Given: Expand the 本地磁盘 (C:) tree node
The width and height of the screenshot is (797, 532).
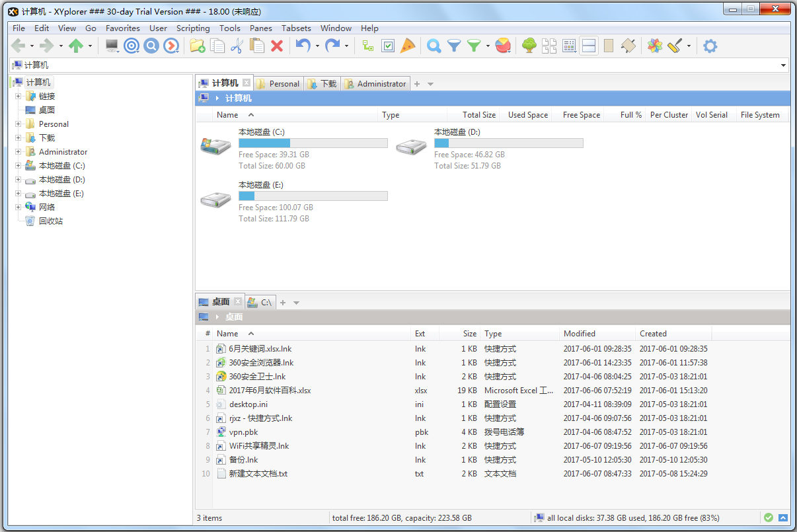Looking at the screenshot, I should coord(19,166).
